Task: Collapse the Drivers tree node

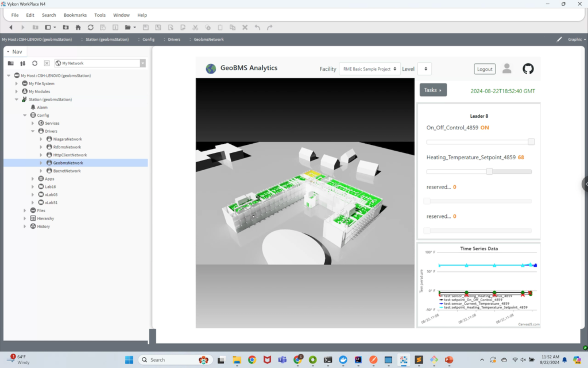Action: 33,131
